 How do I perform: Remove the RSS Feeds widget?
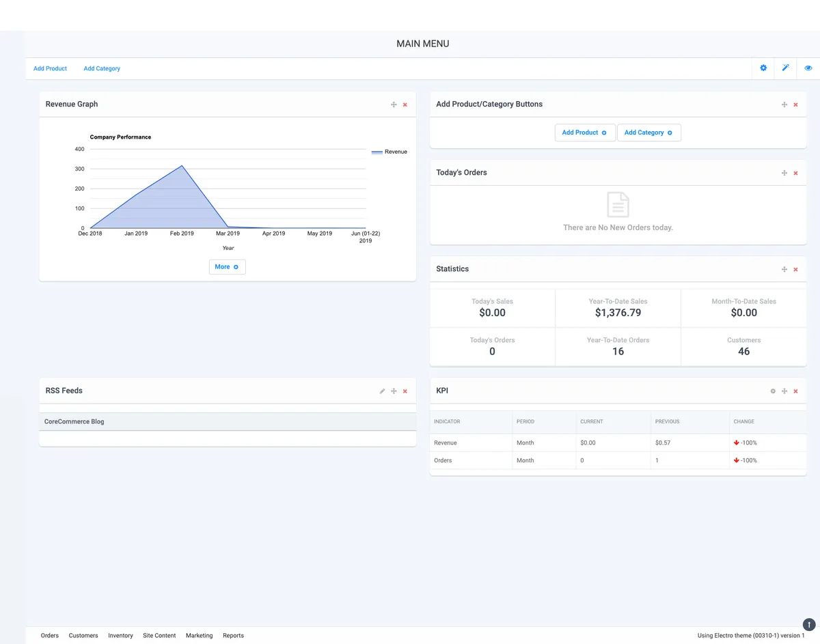coord(405,391)
